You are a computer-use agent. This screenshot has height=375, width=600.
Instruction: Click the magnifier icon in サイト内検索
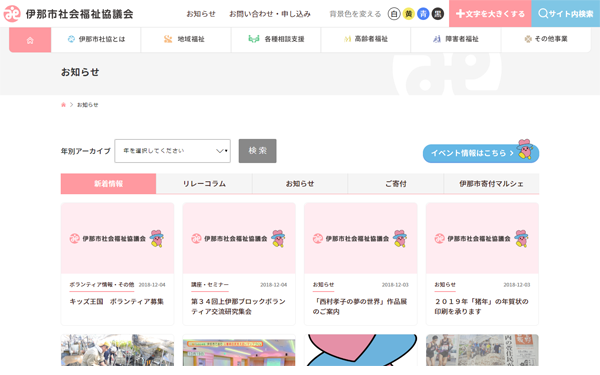pyautogui.click(x=543, y=14)
